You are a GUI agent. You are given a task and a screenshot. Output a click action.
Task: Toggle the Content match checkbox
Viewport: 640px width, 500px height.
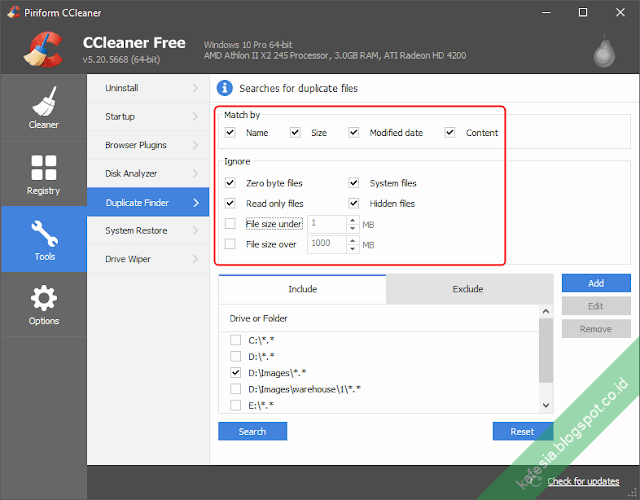pos(449,132)
